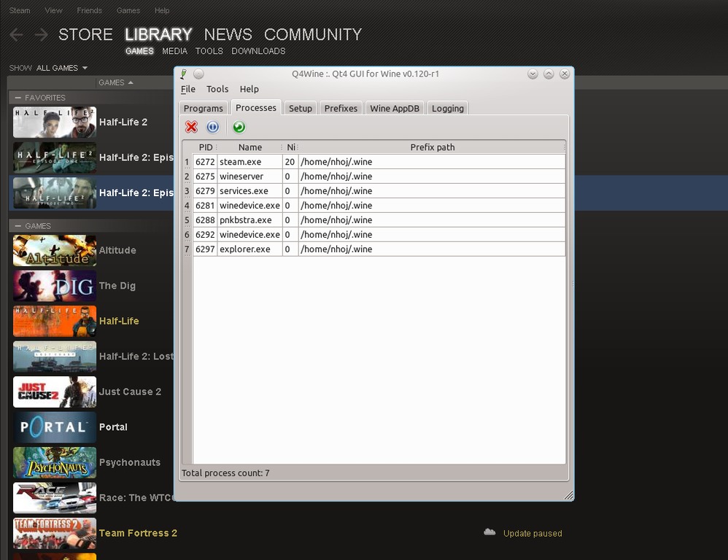Click the blue process priority icon
The height and width of the screenshot is (560, 728).
pyautogui.click(x=213, y=128)
